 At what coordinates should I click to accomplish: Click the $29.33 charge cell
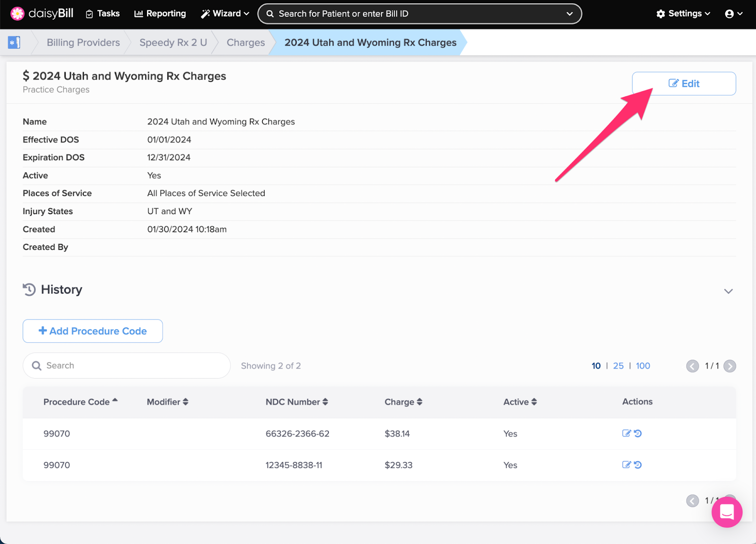coord(398,465)
